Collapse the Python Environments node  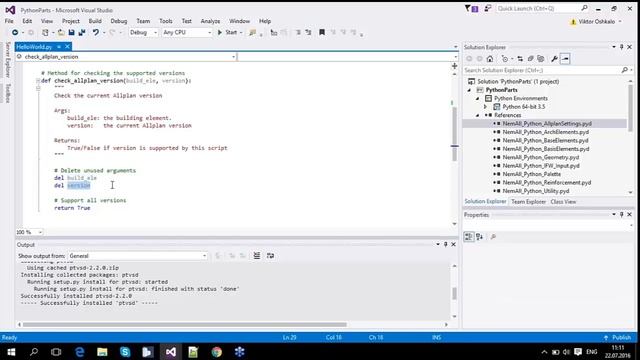[477, 98]
